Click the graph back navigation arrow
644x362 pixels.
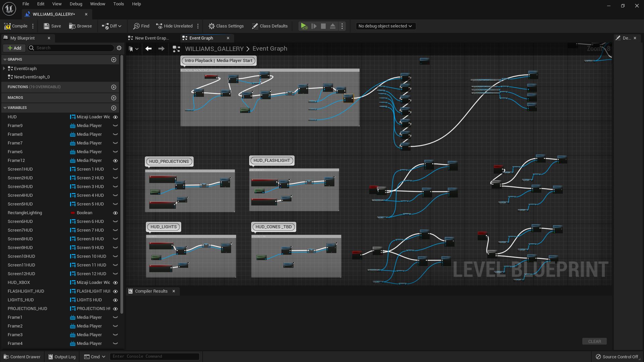tap(148, 49)
